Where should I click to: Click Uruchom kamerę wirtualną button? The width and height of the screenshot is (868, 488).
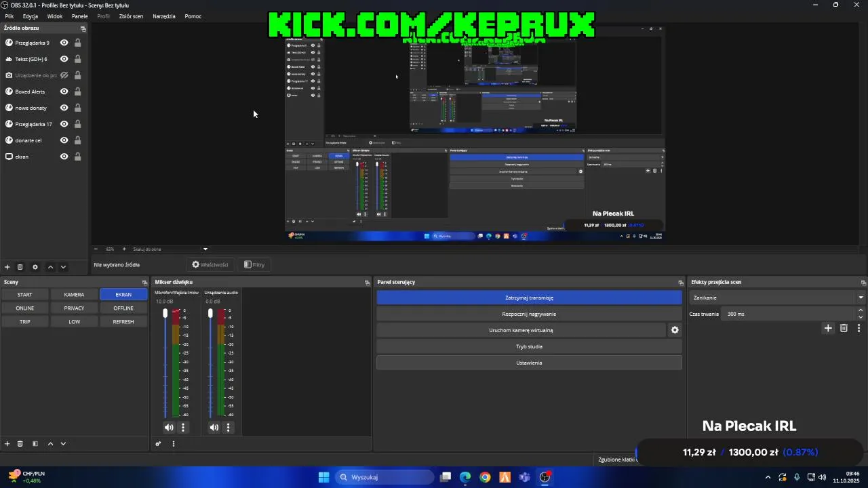click(x=521, y=330)
